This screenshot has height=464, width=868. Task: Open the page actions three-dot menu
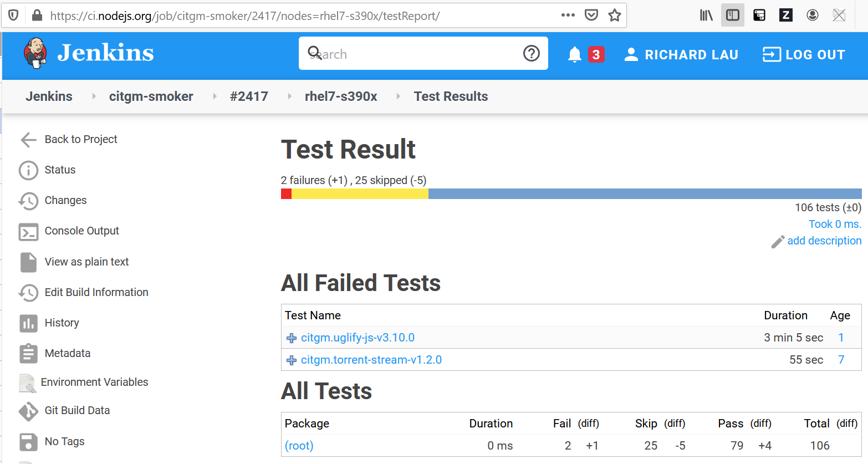pyautogui.click(x=568, y=16)
